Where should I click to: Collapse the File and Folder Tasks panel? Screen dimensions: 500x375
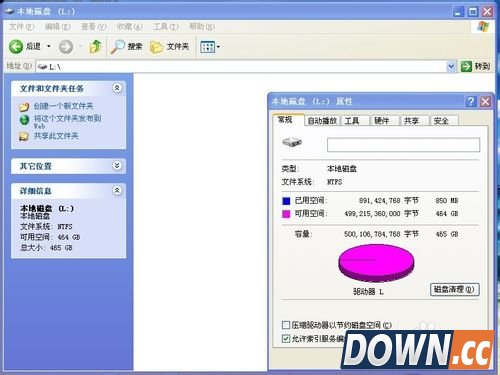click(x=117, y=88)
